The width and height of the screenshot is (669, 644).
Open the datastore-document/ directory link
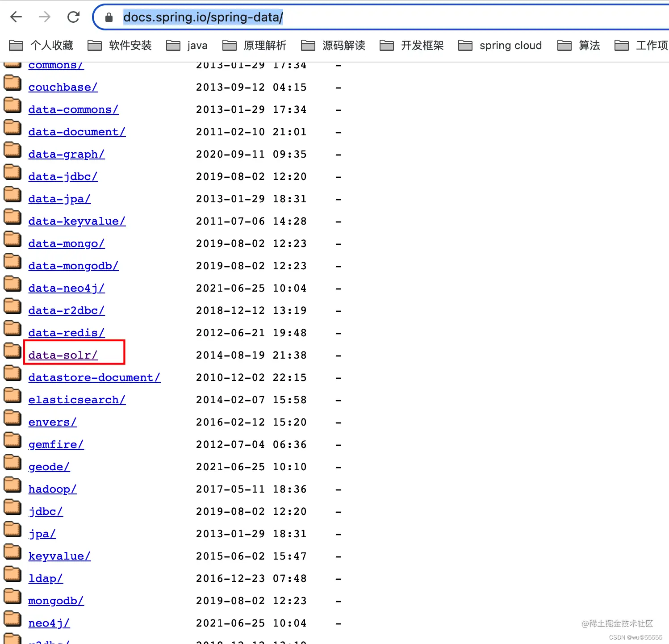point(94,377)
